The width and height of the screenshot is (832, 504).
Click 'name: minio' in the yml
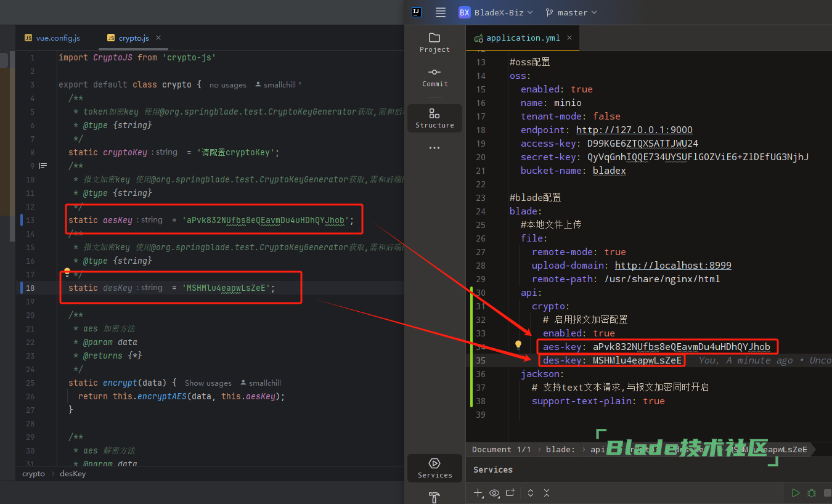point(551,103)
